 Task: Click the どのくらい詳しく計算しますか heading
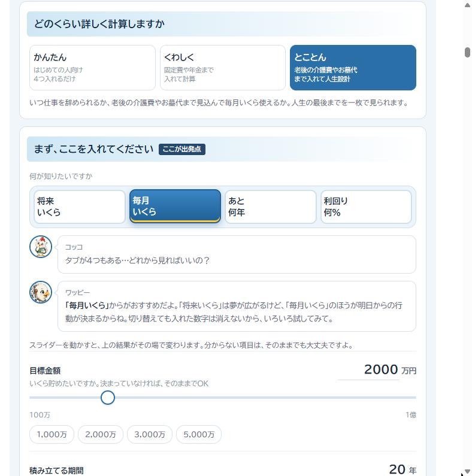99,24
